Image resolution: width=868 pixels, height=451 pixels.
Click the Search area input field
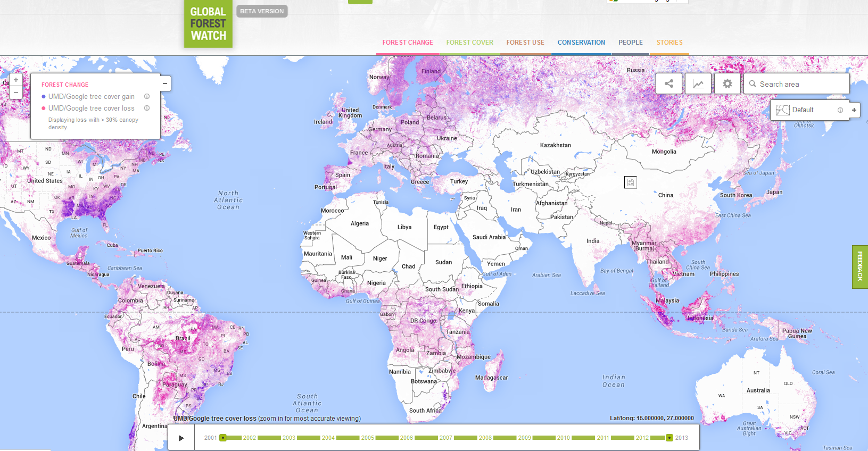point(801,84)
